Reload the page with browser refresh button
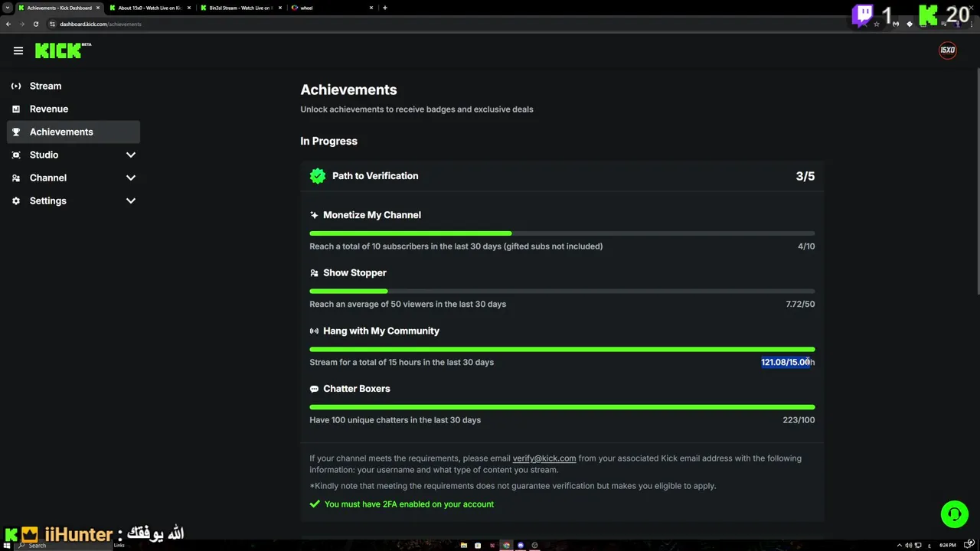This screenshot has width=980, height=551. [36, 24]
